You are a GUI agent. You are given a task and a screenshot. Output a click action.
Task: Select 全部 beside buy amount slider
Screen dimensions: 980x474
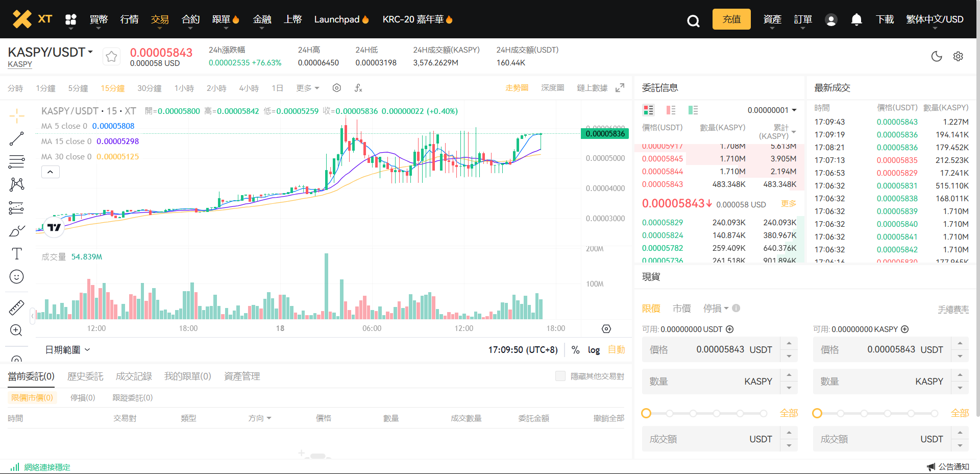tap(789, 413)
